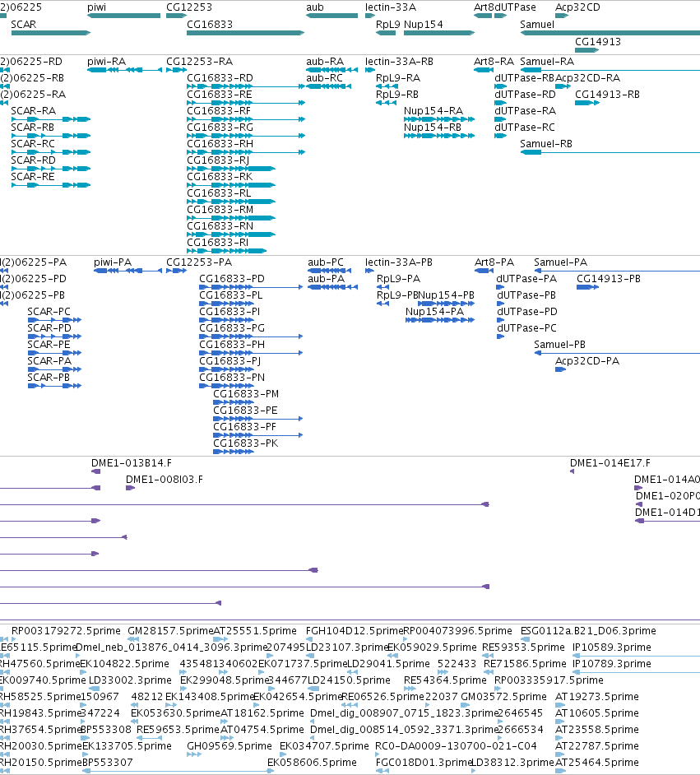Click the AT25464.5prime EST label
700x775 pixels.
pos(597,763)
